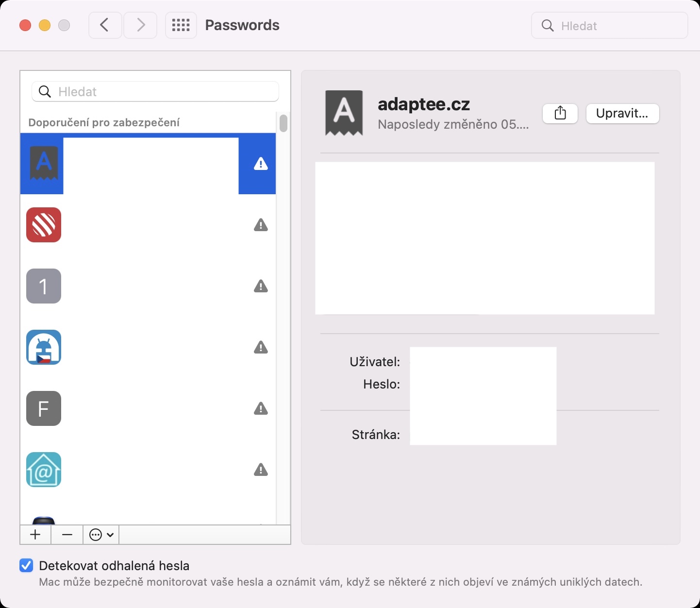Click the Stránka: label
This screenshot has width=700, height=608.
(376, 435)
